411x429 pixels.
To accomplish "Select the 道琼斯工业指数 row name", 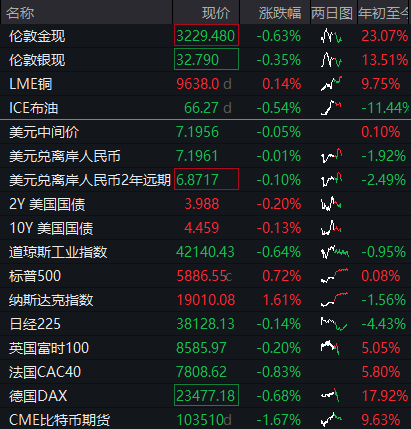I will 58,252.
